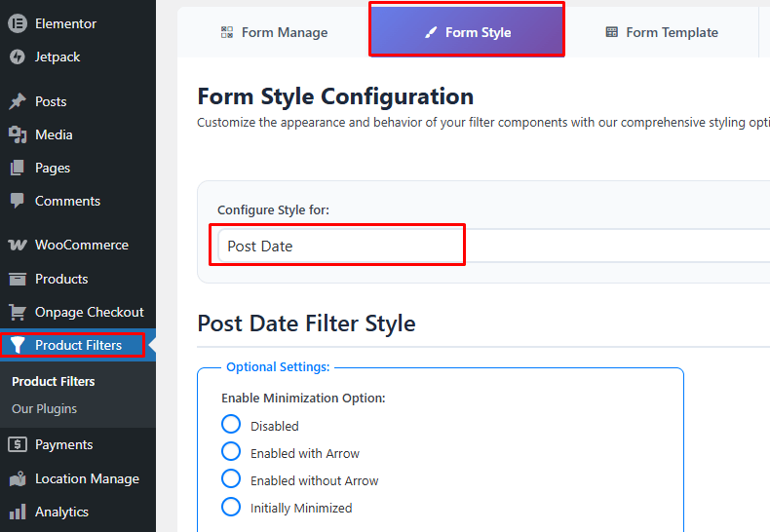
Task: Open the Analytics menu item
Action: click(x=78, y=512)
